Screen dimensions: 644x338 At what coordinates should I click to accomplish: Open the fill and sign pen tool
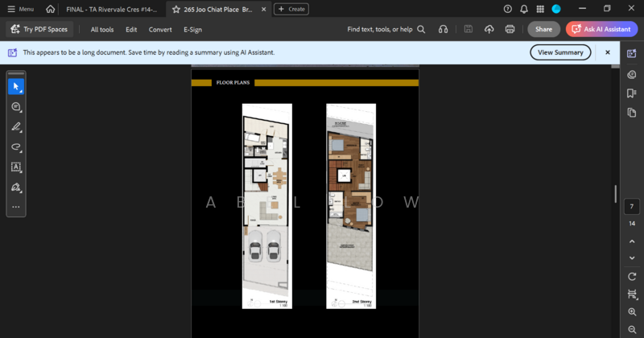(x=15, y=188)
